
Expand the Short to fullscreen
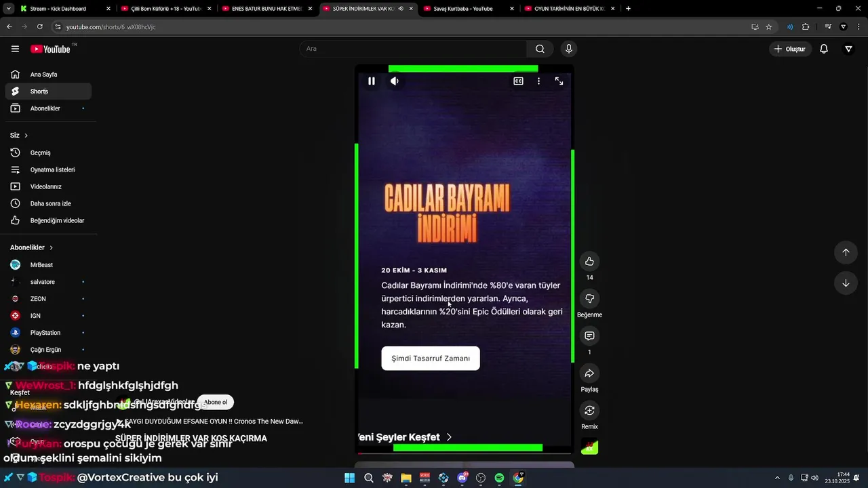[559, 81]
